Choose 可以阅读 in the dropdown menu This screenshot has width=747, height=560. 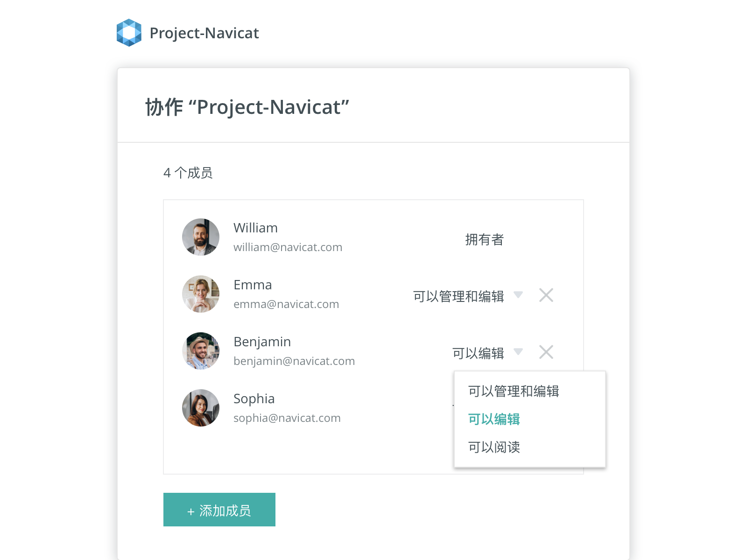tap(494, 447)
